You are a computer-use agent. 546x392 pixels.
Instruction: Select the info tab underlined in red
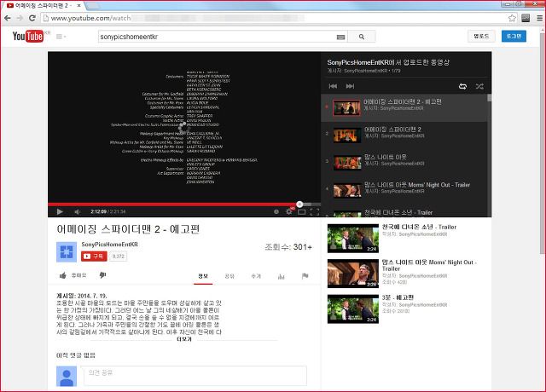(x=203, y=276)
